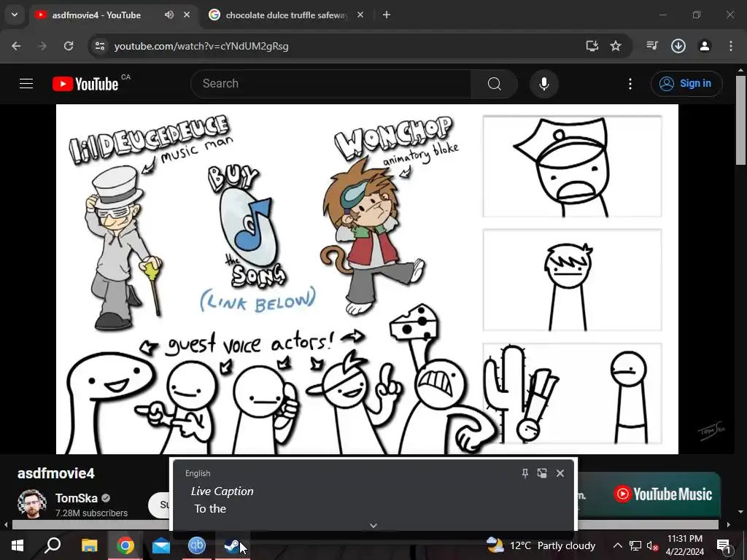Open qBittorrent from the taskbar
Screen dimensions: 747x560
pos(197,545)
